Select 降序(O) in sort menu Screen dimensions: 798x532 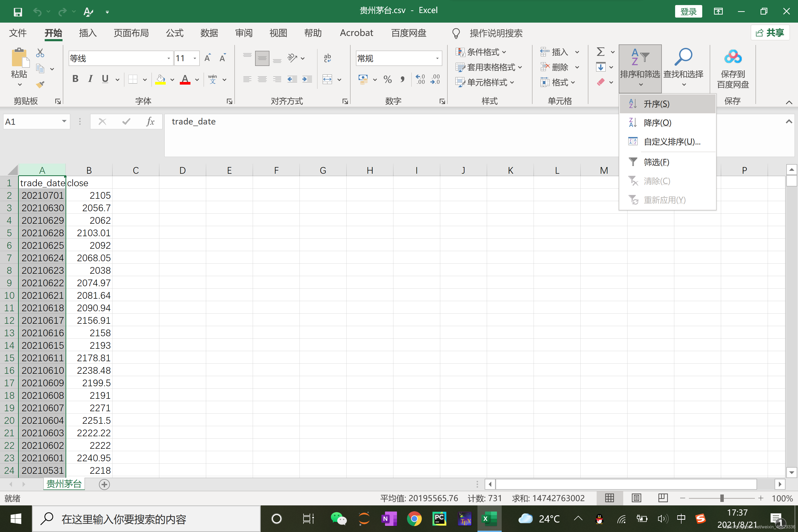coord(667,123)
